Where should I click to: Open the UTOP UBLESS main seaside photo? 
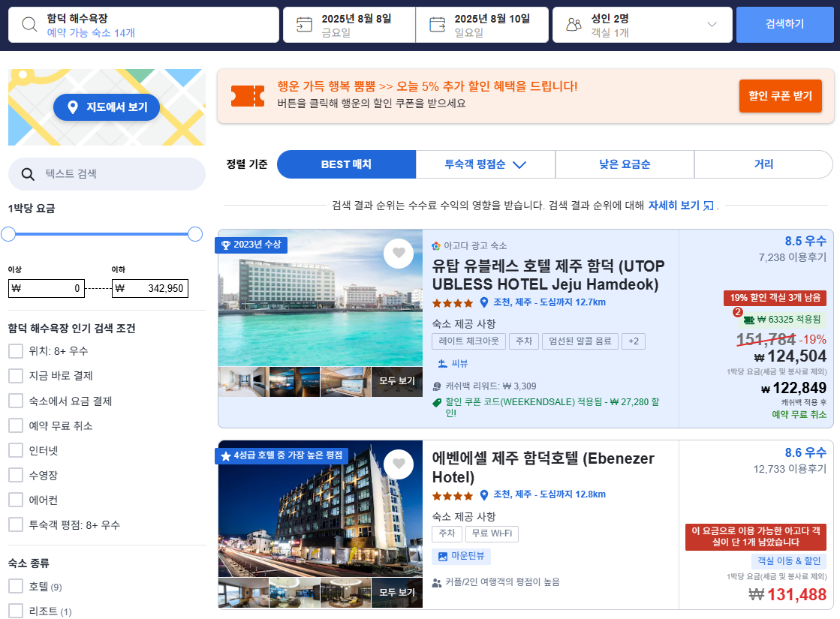[x=321, y=298]
